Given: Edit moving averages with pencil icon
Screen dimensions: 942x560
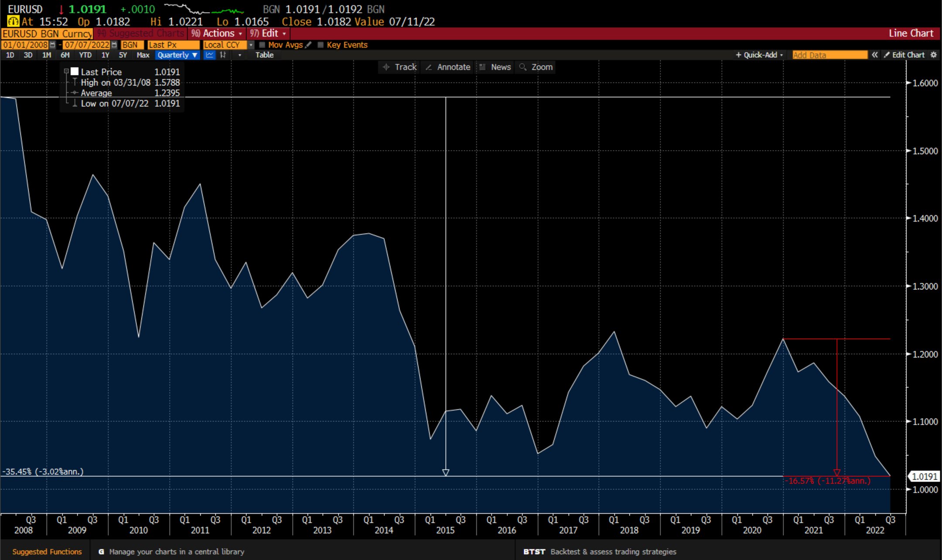Looking at the screenshot, I should pyautogui.click(x=308, y=45).
